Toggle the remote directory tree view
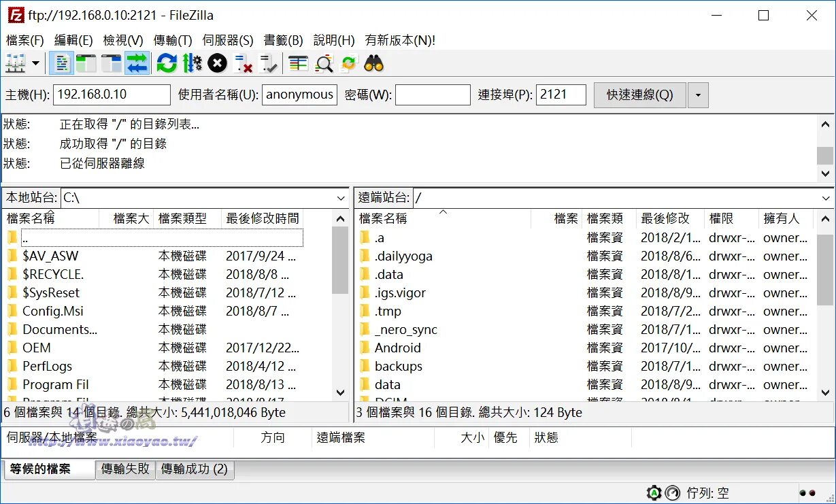The image size is (836, 504). tap(111, 64)
